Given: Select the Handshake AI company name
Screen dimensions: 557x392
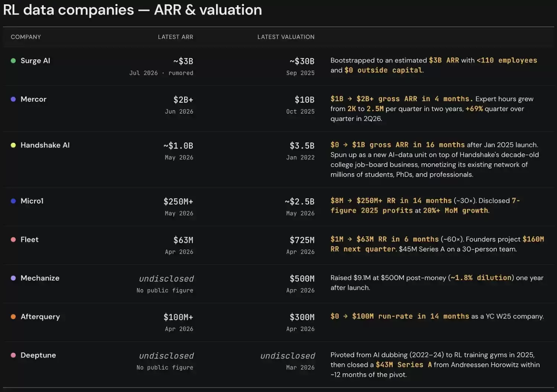Looking at the screenshot, I should tap(45, 145).
